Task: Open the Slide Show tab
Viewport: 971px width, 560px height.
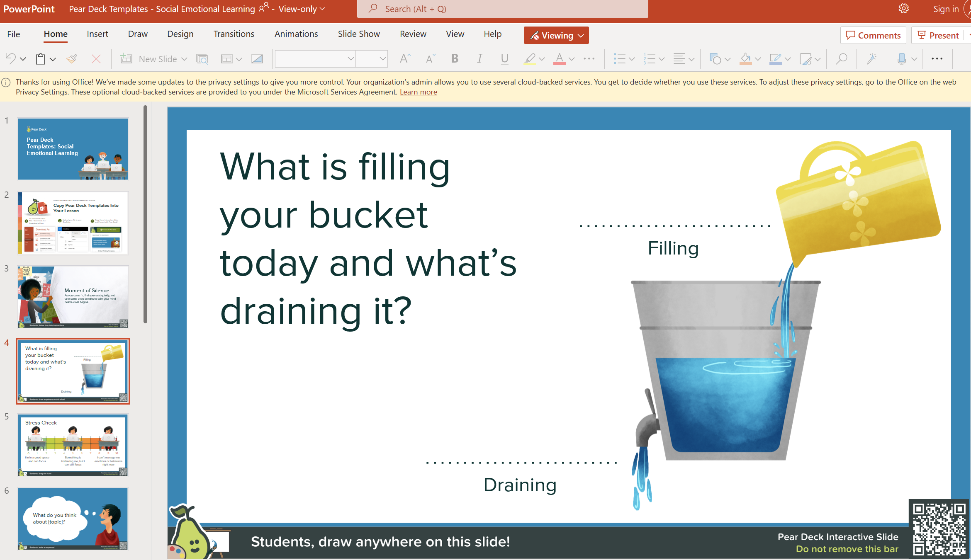Action: point(358,34)
